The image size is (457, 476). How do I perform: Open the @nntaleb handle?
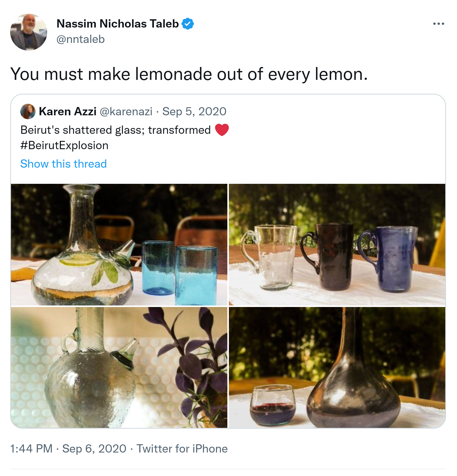click(x=80, y=39)
